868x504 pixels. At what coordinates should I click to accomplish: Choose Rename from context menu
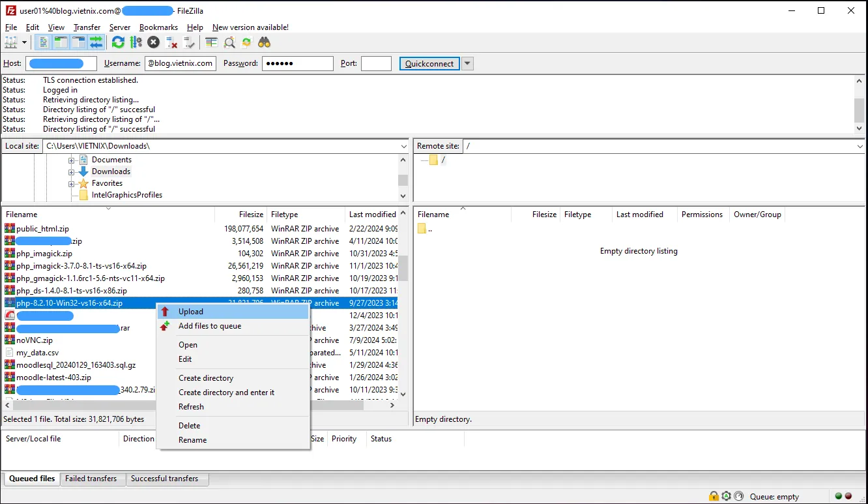coord(233,440)
